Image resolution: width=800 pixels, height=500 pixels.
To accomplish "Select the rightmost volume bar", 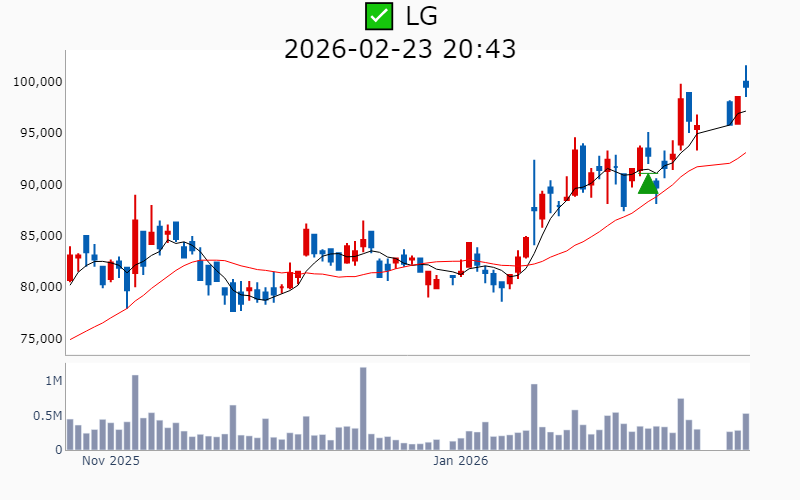I will coord(746,432).
